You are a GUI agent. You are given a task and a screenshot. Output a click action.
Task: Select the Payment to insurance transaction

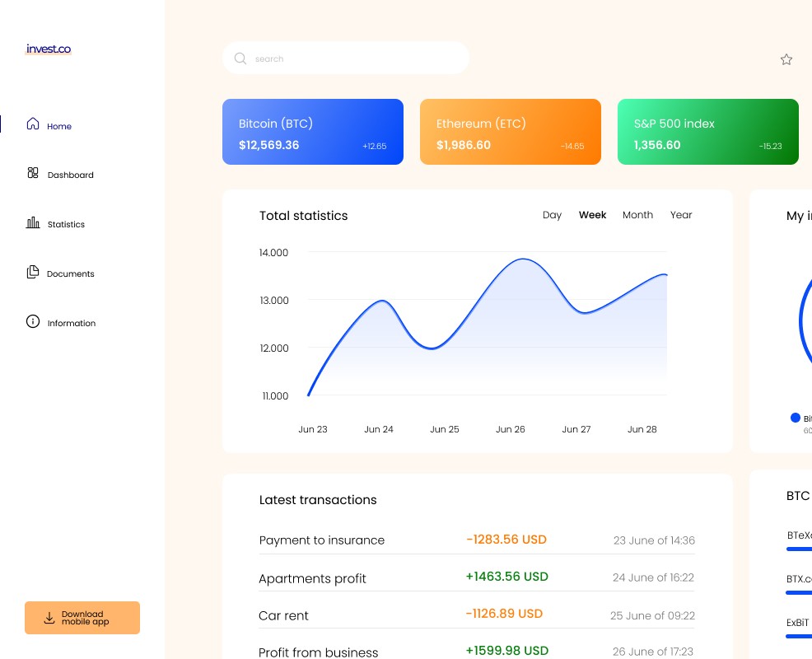point(477,540)
